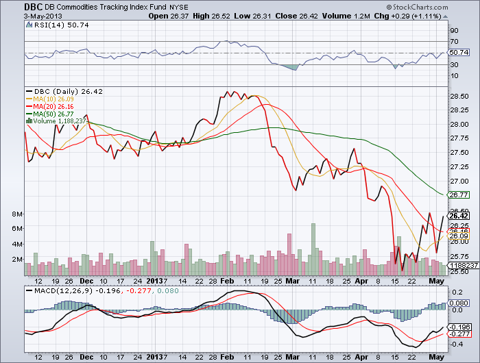Click Apr on the price chart date axis

point(362,281)
